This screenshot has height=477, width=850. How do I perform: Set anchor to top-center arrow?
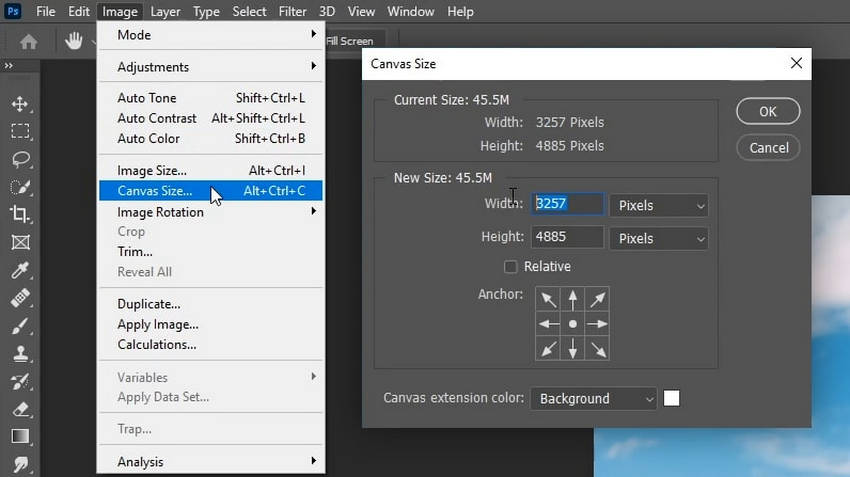tap(572, 299)
